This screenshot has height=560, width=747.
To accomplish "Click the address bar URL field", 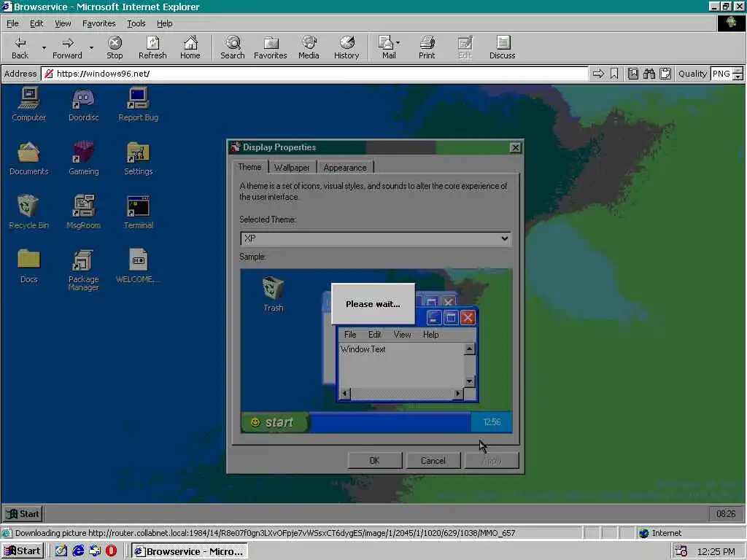I will [x=314, y=74].
